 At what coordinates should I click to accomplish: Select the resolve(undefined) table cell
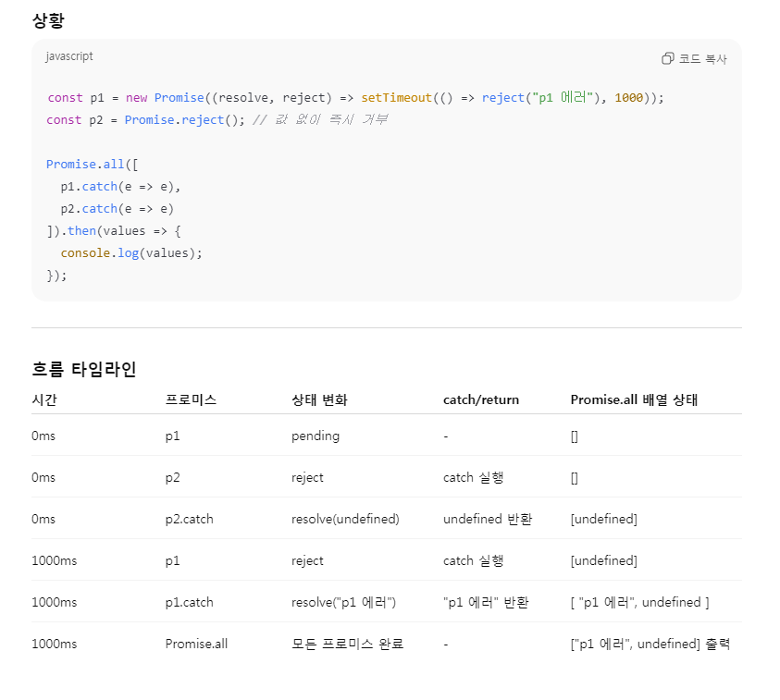tap(345, 519)
